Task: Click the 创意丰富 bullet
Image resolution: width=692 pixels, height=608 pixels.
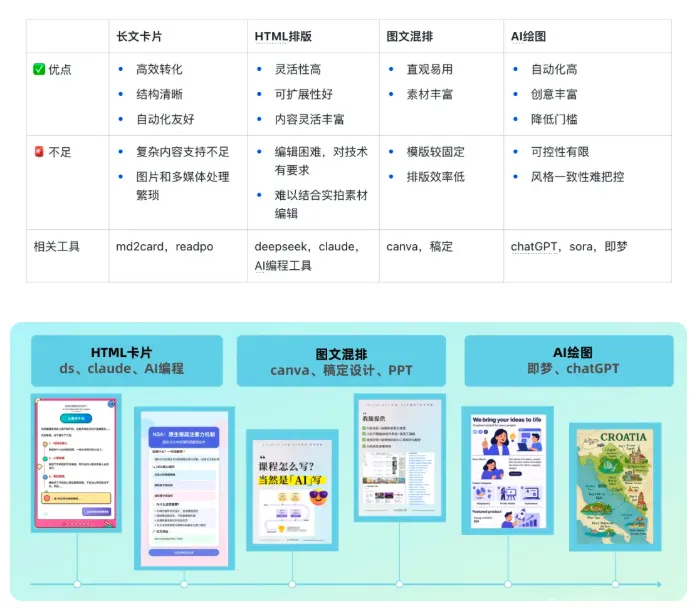Action: point(554,94)
